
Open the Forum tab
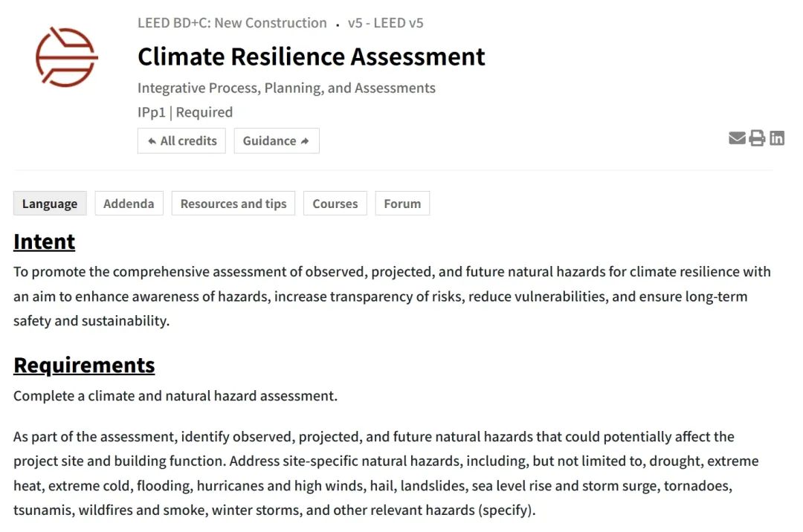click(x=402, y=204)
